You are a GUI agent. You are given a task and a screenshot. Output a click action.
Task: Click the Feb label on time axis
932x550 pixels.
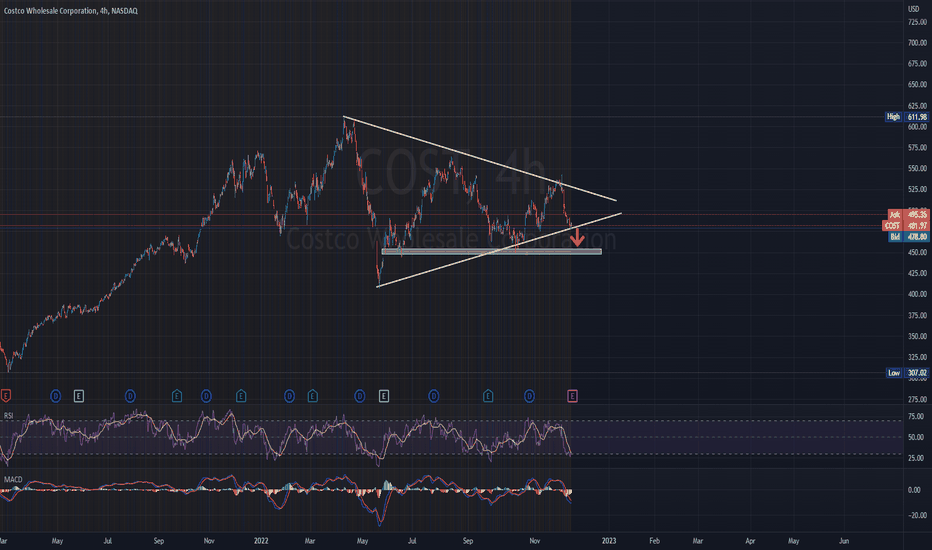654,541
